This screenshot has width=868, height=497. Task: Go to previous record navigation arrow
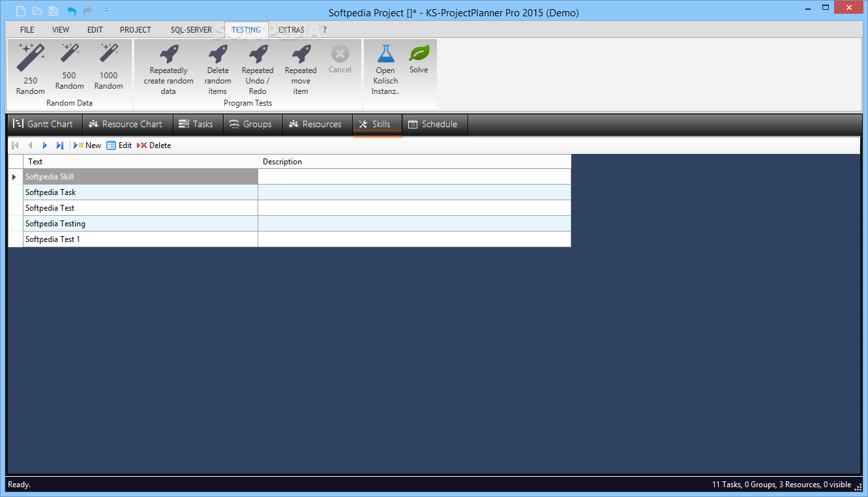tap(30, 145)
